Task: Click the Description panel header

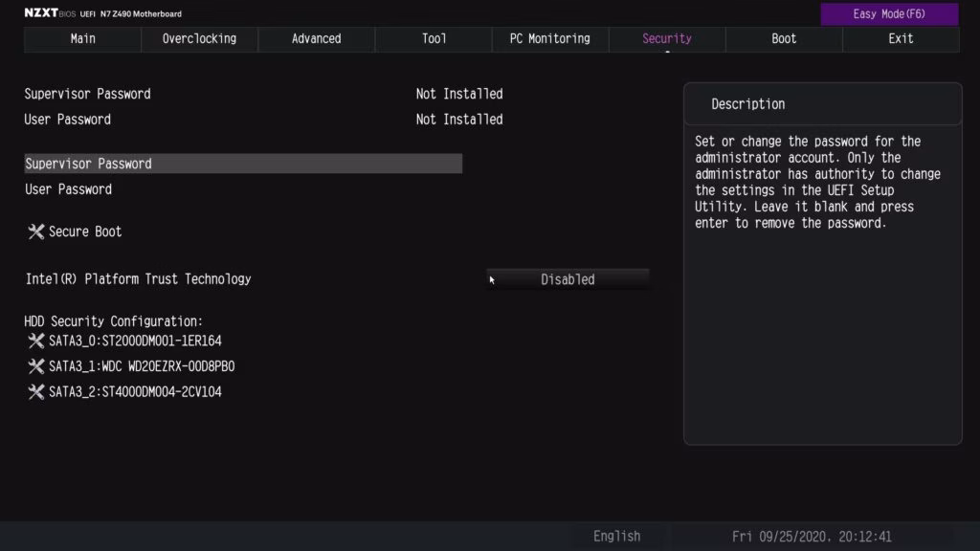Action: pyautogui.click(x=822, y=104)
